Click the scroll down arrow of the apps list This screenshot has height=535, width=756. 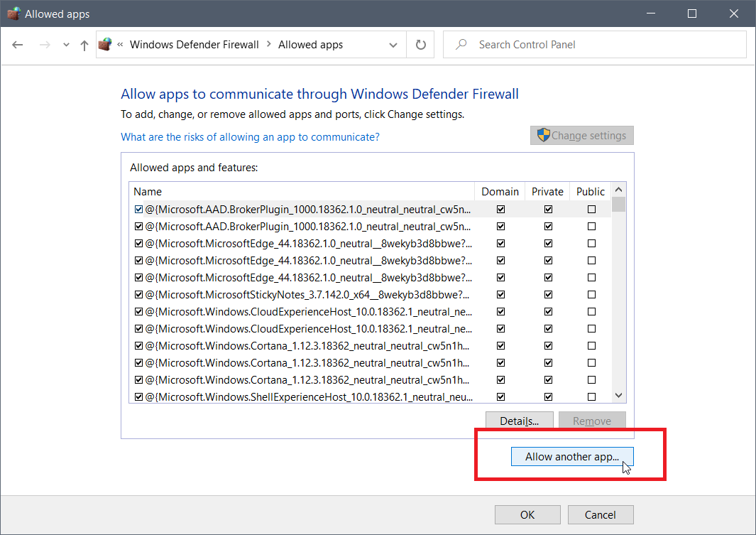point(618,396)
